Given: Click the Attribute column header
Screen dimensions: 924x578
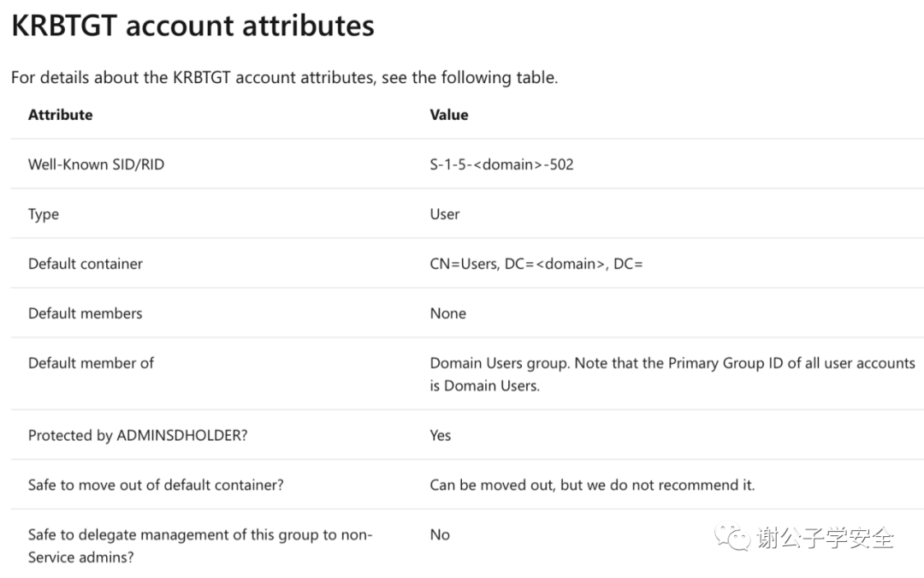Looking at the screenshot, I should point(60,115).
